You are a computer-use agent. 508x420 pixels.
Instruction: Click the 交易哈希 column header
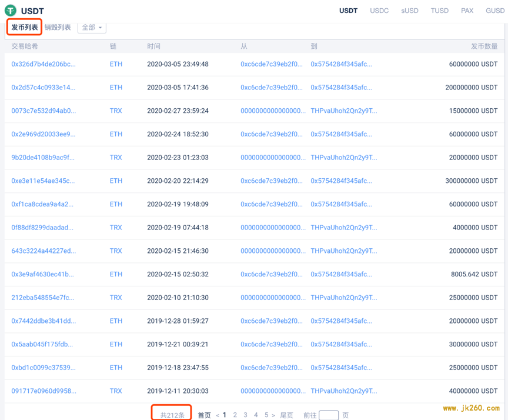[25, 46]
